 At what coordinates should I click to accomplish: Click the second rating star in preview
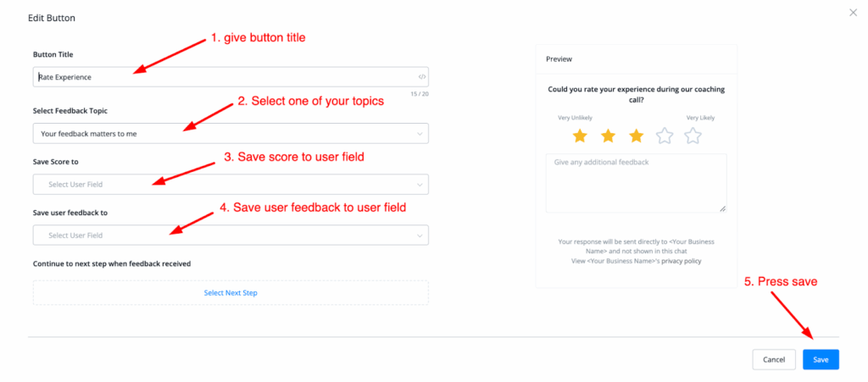click(608, 136)
